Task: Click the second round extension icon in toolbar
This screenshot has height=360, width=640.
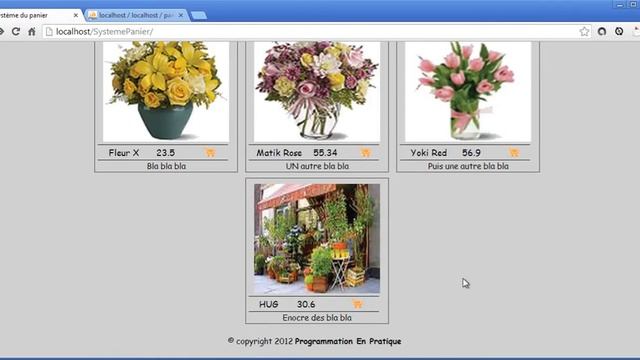Action: pos(619,31)
